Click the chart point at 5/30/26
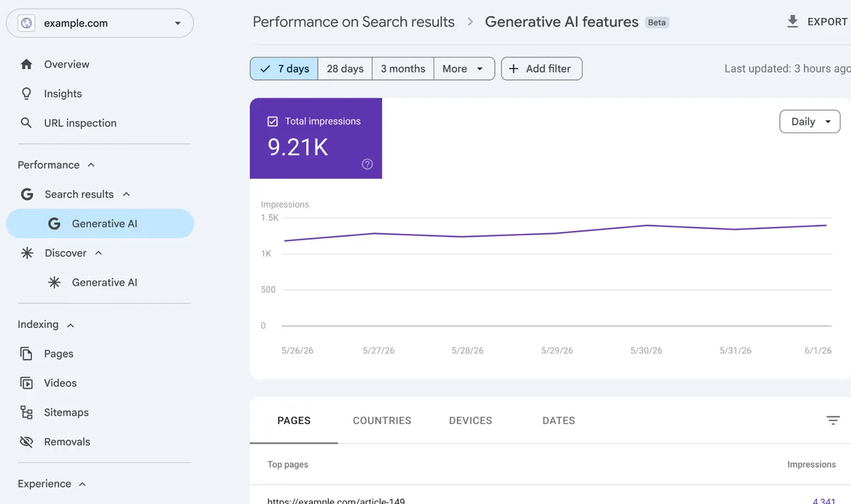The width and height of the screenshot is (851, 504). click(646, 225)
